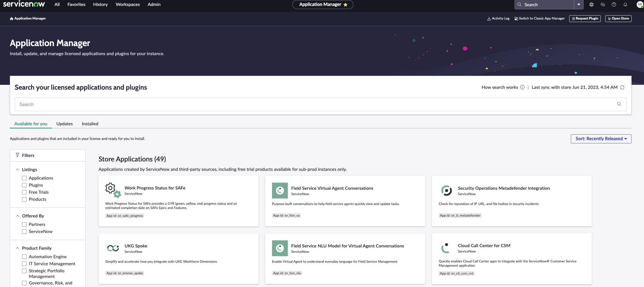
Task: Click Switch to Classic App Manager
Action: pos(539,19)
